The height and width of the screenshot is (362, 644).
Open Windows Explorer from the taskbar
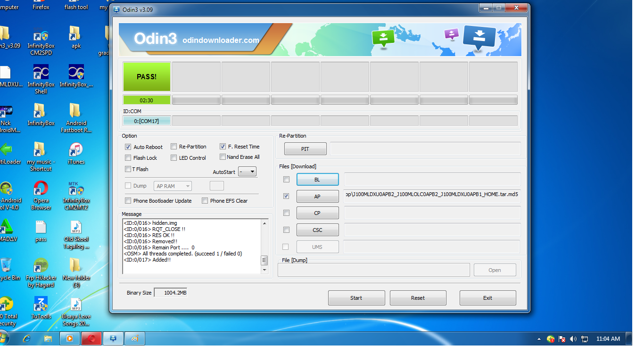(48, 338)
